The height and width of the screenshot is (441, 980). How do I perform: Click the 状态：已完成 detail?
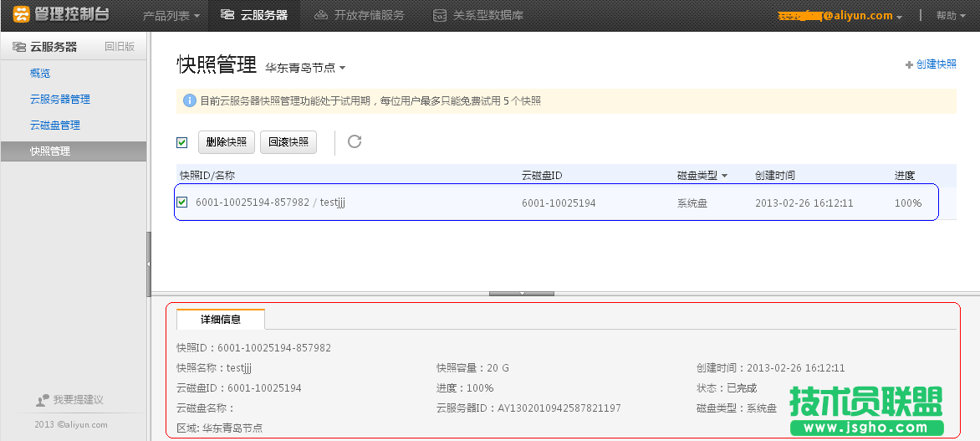point(727,388)
